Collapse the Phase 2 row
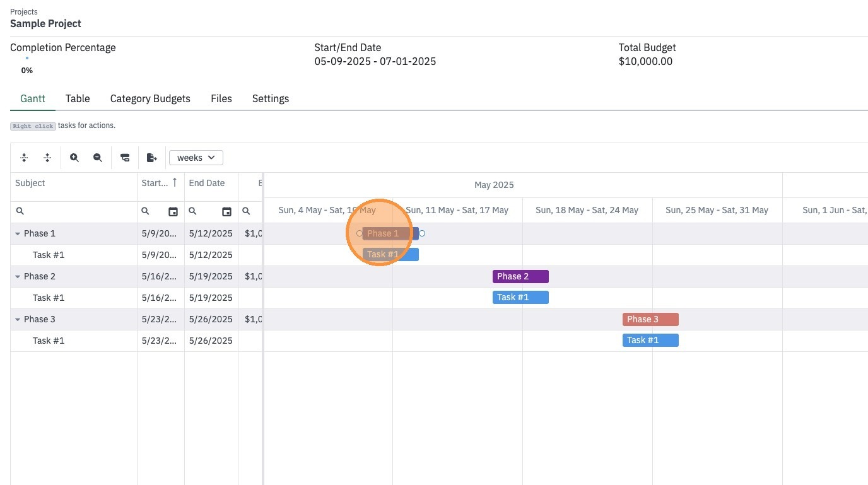Image resolution: width=868 pixels, height=485 pixels. [18, 276]
